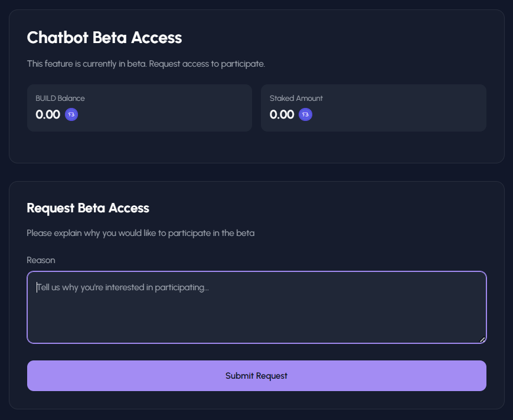This screenshot has height=420, width=513.
Task: Click the placeholder text in the Reason box
Action: click(123, 287)
